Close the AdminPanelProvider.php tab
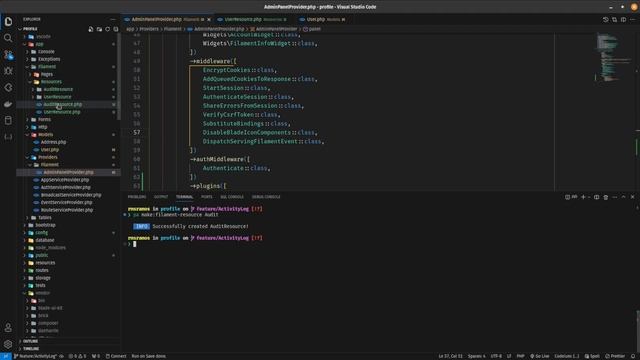The image size is (640, 360). pyautogui.click(x=209, y=19)
